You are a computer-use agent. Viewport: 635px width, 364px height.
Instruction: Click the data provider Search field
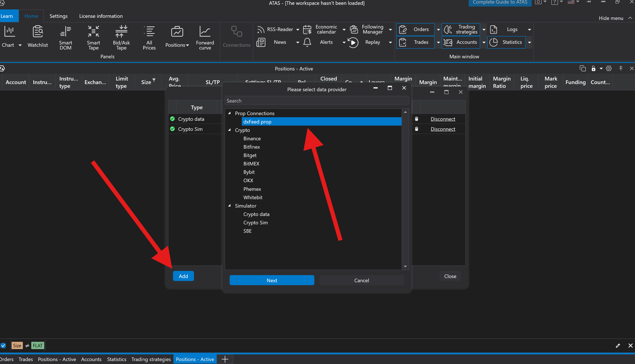(316, 101)
